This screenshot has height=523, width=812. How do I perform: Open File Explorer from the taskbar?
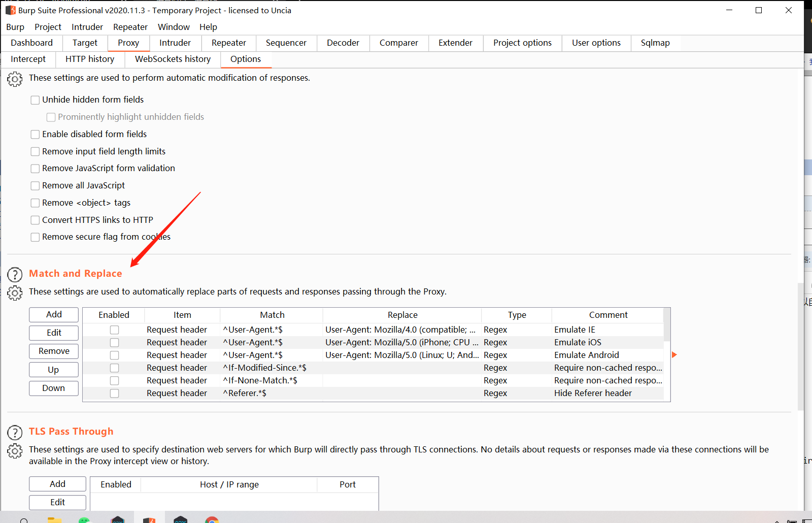54,519
